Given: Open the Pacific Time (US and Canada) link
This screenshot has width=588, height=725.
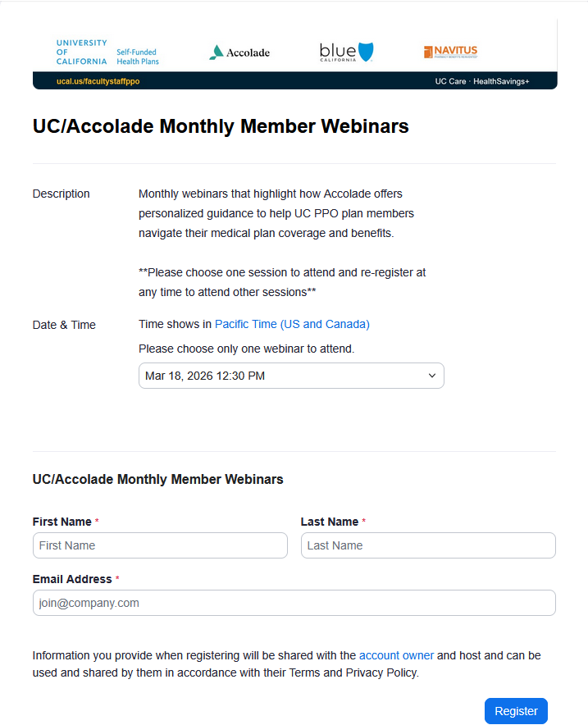Looking at the screenshot, I should 292,325.
